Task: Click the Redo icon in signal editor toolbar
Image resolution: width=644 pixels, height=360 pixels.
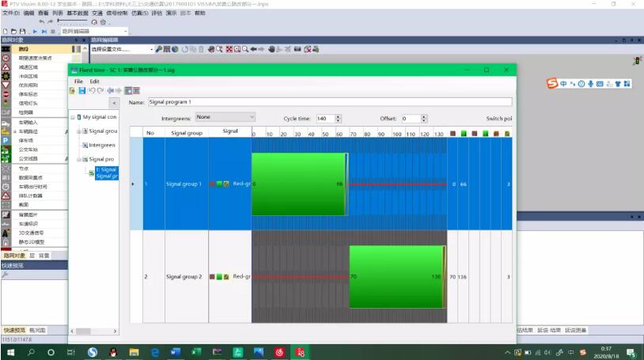Action: point(100,91)
